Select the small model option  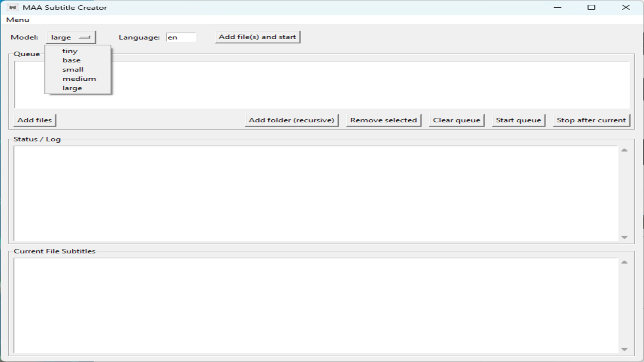point(73,69)
